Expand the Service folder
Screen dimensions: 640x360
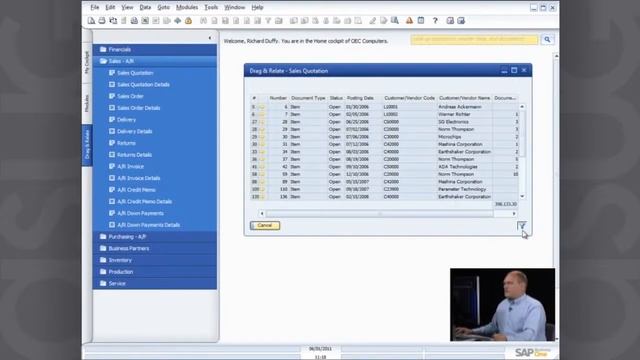[x=155, y=283]
